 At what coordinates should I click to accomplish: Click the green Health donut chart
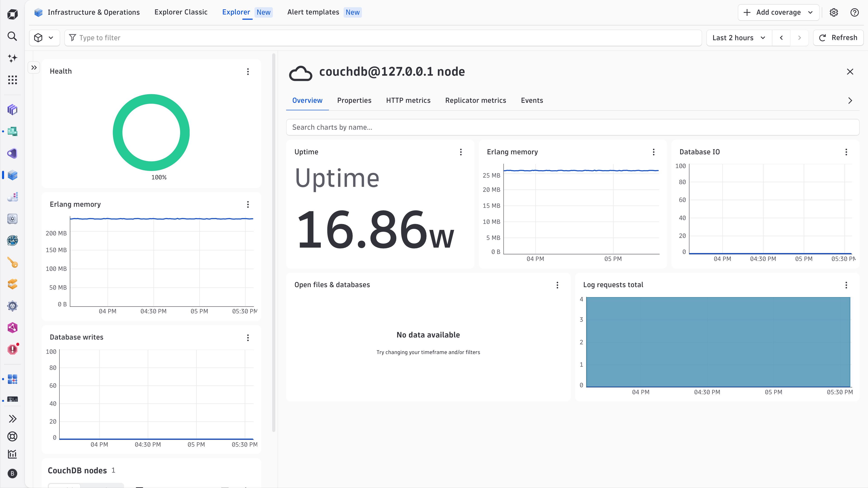click(151, 132)
